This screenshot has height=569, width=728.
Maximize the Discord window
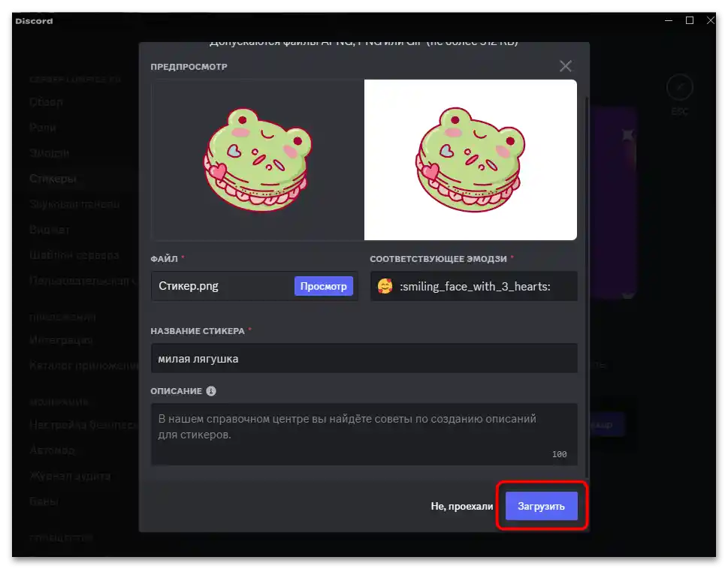tap(690, 20)
